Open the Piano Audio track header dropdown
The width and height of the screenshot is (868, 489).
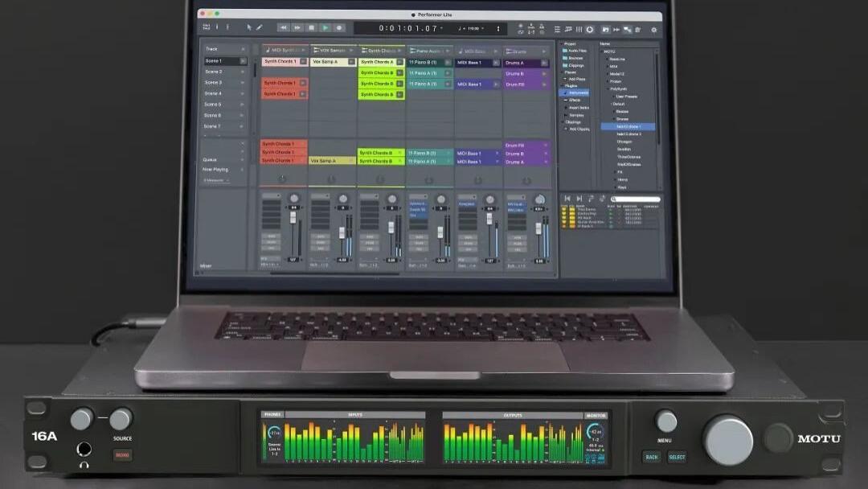click(x=448, y=51)
